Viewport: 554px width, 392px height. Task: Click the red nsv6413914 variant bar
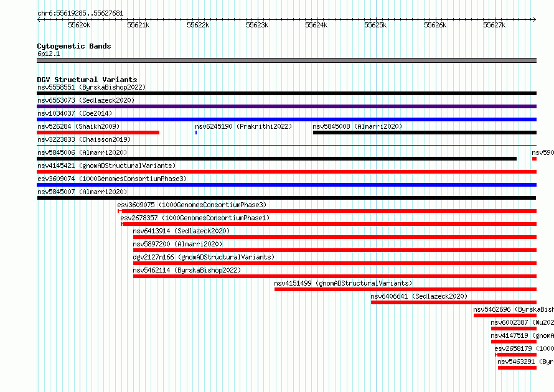(335, 237)
